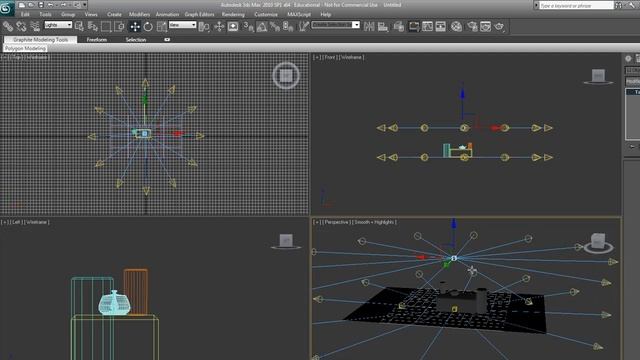Toggle Angle Snap
640x360 pixels.
(x=262, y=27)
